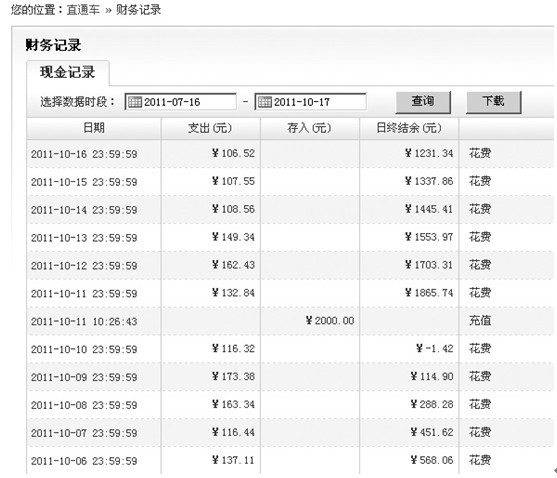
Task: Select date cell 2011-10-14 23:59:59
Action: [84, 210]
